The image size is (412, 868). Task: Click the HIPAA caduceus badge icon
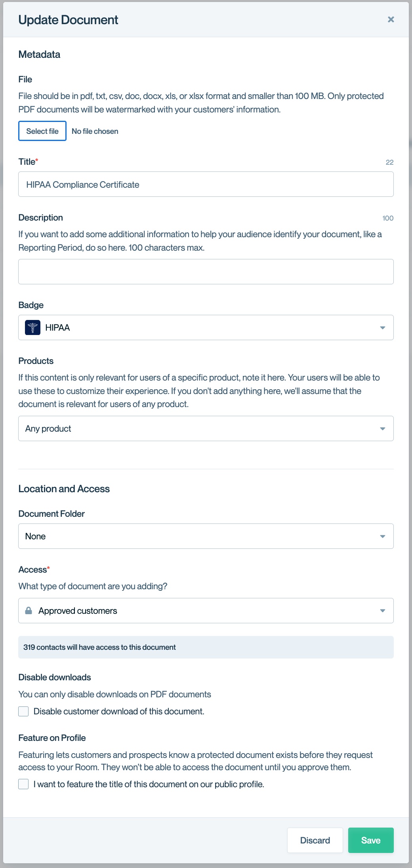coord(32,327)
